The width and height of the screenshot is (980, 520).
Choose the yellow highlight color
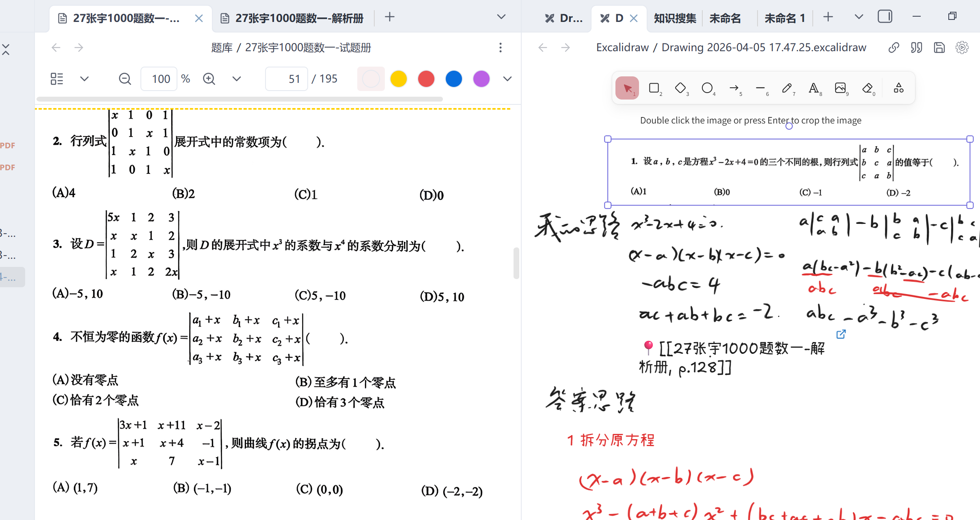(x=398, y=79)
